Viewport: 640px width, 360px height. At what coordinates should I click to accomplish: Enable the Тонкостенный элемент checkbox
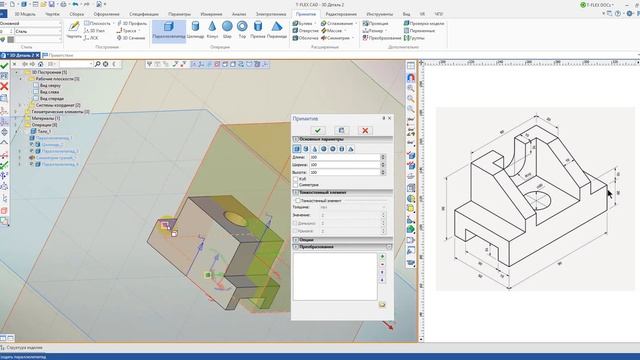(298, 200)
